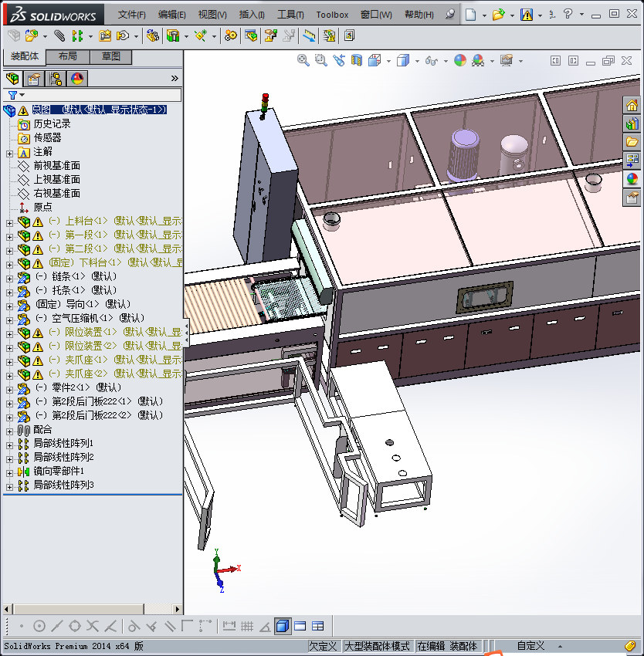
Task: Select the Section View icon
Action: [357, 60]
